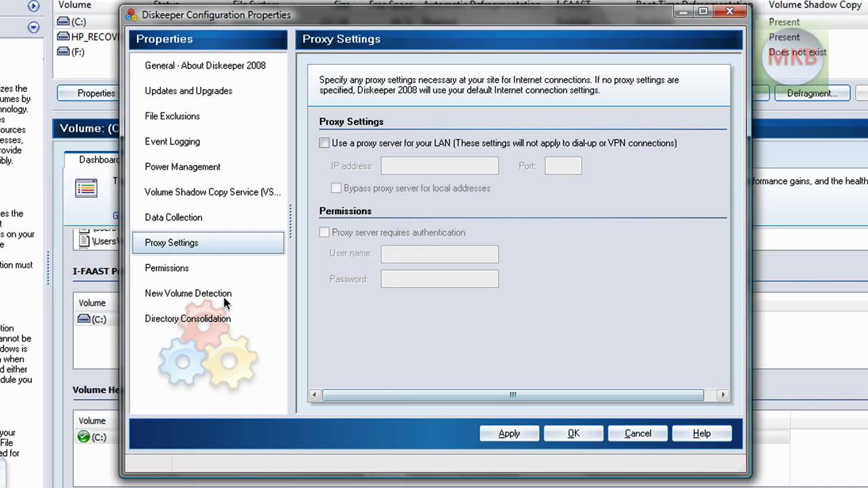Viewport: 868px width, 488px height.
Task: Confirm the dialog with OK
Action: pos(574,433)
